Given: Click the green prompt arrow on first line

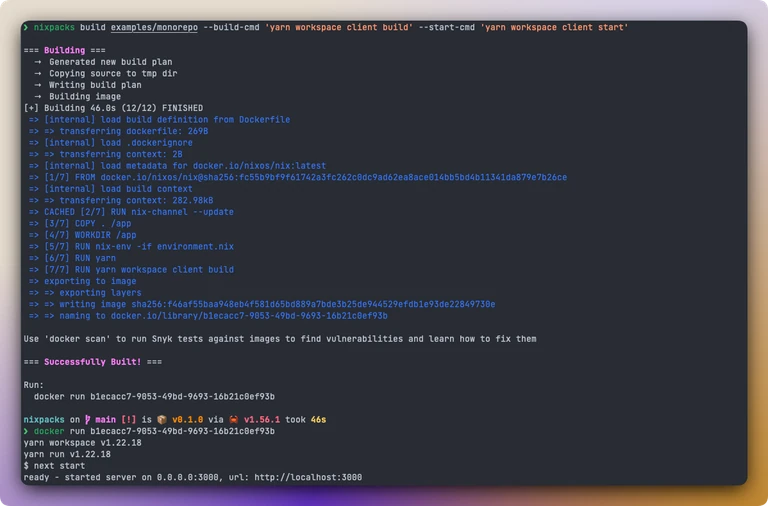Looking at the screenshot, I should point(26,27).
